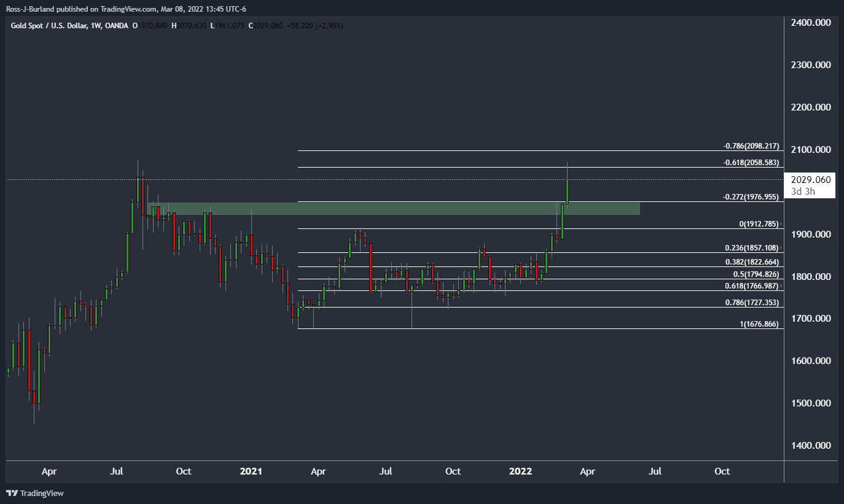Select the green shaded resistance zone rectangle
Image resolution: width=844 pixels, height=504 pixels.
pos(393,209)
